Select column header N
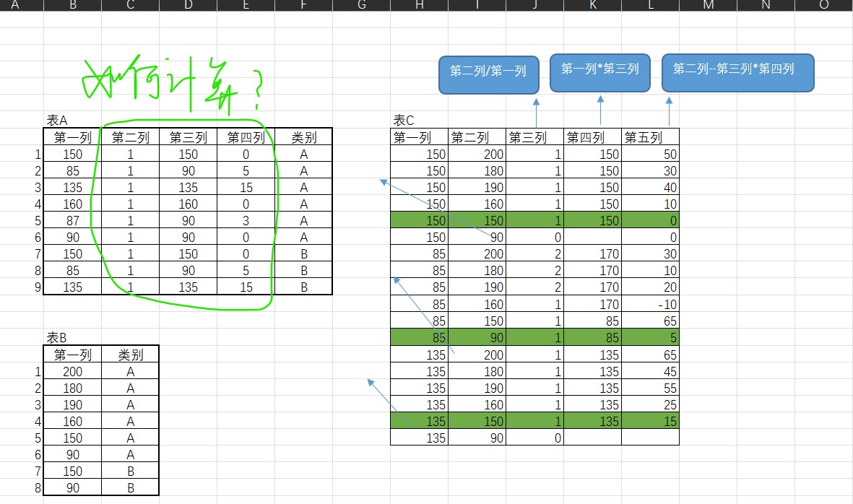This screenshot has width=853, height=504. [x=766, y=5]
